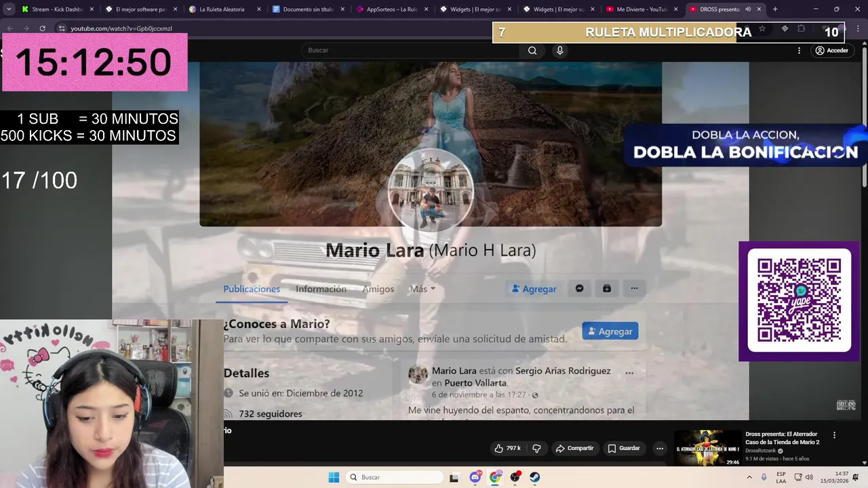Open the browser tab search chevron
Image resolution: width=868 pixels, height=488 pixels.
point(9,9)
